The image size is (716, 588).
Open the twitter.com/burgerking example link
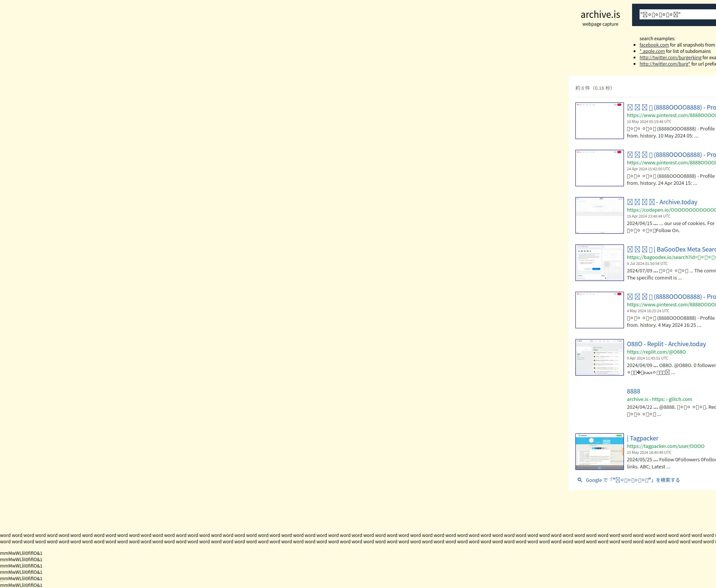pos(670,58)
